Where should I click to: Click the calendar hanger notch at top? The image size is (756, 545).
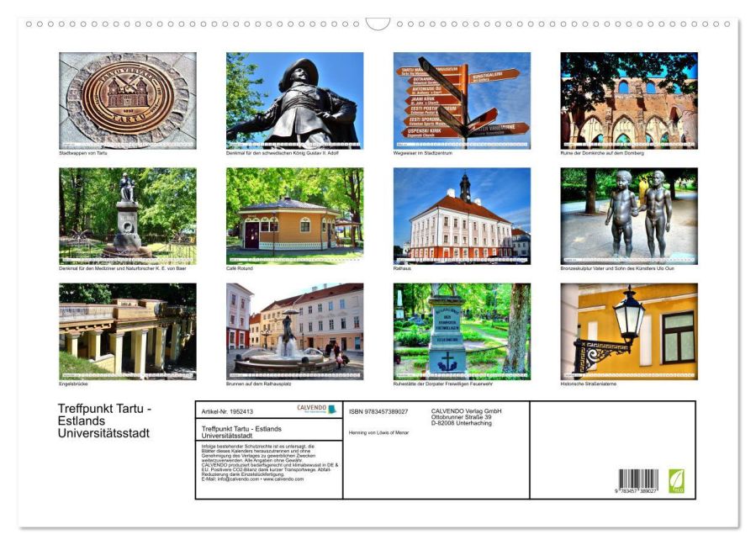pyautogui.click(x=378, y=24)
